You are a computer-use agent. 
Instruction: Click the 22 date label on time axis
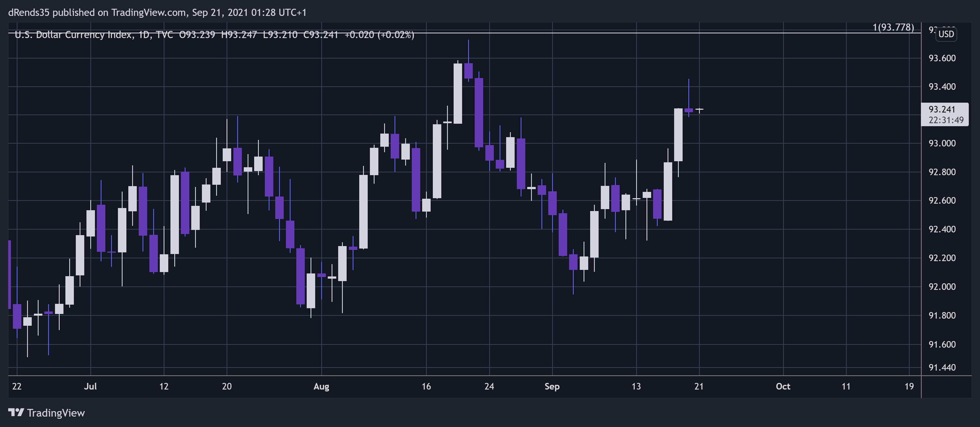tap(17, 386)
